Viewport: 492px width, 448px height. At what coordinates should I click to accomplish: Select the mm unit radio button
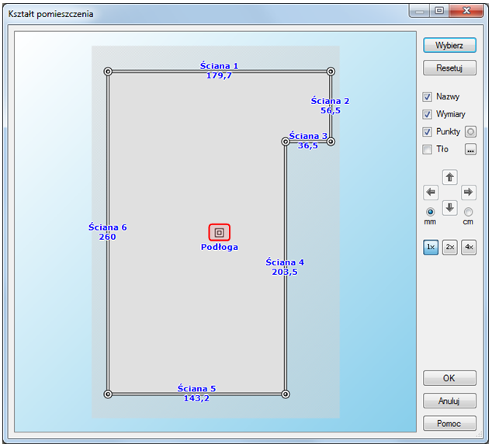coord(430,212)
